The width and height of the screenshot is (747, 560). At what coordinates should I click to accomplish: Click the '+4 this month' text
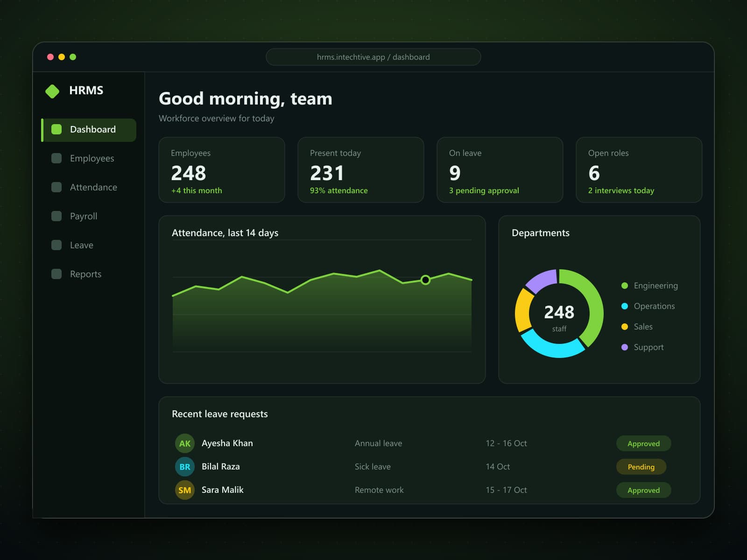point(197,190)
